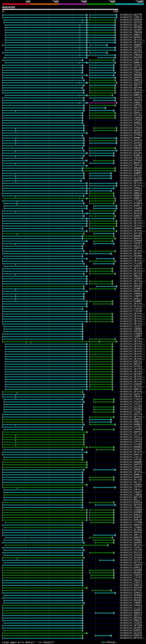Open hit UniRef100_A9S8X8

131,20
